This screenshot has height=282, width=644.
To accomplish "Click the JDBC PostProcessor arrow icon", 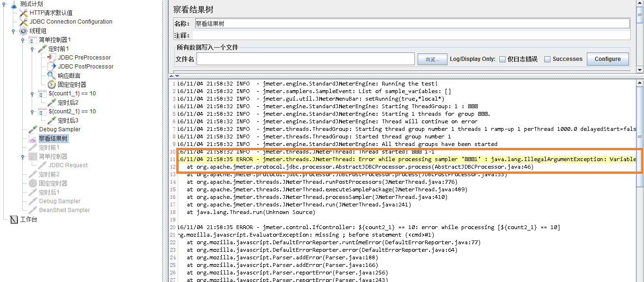I will [x=52, y=66].
